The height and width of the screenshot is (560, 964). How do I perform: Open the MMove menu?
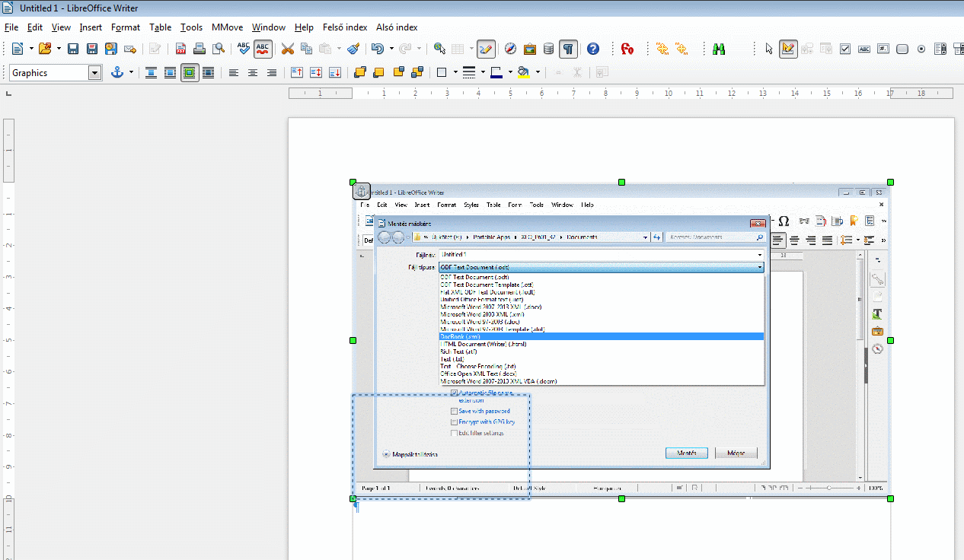pos(227,27)
